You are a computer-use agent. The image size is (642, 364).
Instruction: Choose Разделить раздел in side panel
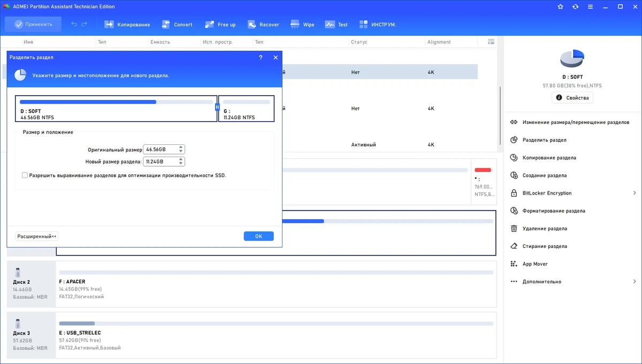tap(538, 140)
